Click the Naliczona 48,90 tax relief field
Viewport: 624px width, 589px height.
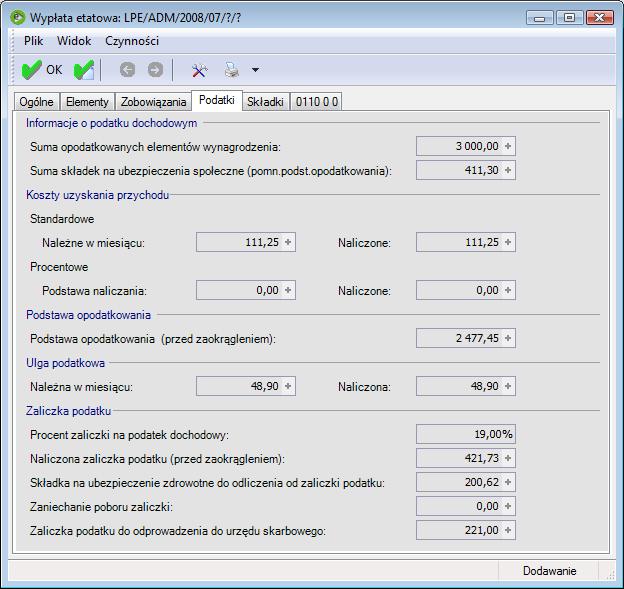(x=466, y=386)
